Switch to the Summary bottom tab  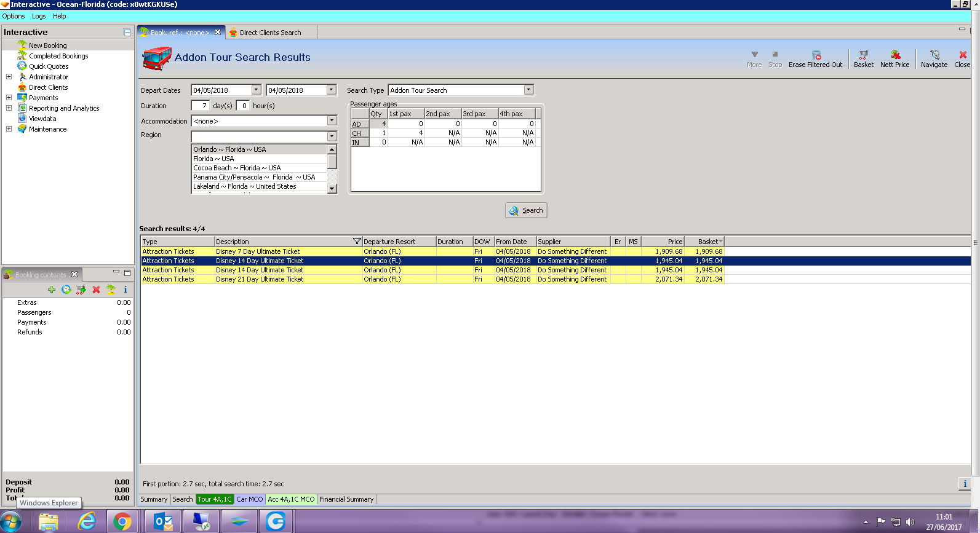click(x=154, y=499)
